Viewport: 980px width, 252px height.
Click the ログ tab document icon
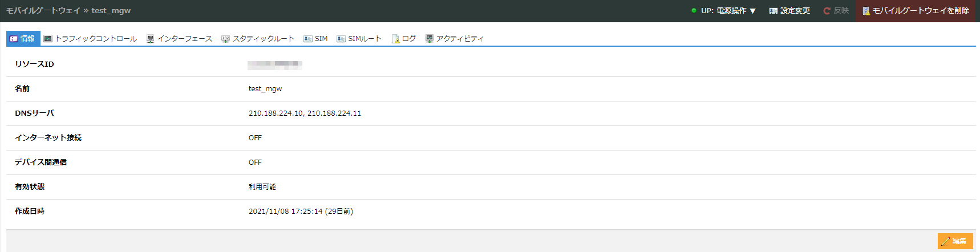click(395, 39)
